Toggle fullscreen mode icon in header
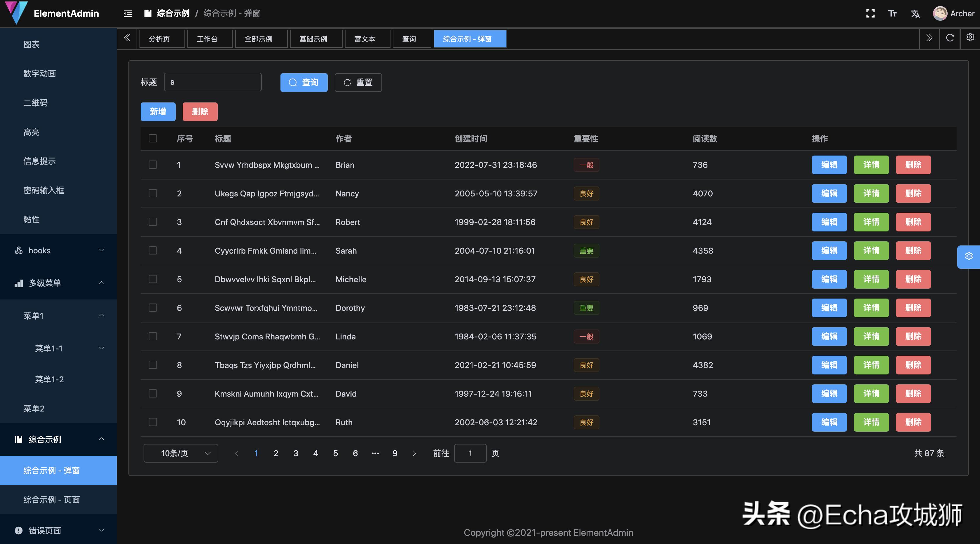 coord(870,14)
